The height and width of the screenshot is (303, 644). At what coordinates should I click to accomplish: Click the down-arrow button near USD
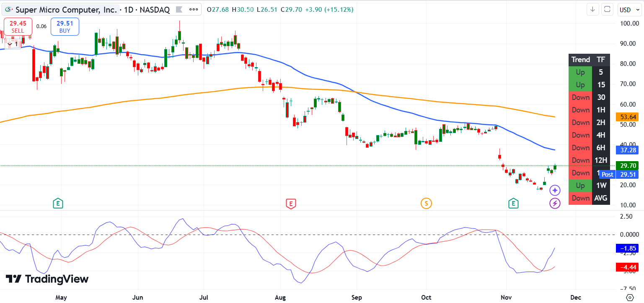pyautogui.click(x=592, y=10)
